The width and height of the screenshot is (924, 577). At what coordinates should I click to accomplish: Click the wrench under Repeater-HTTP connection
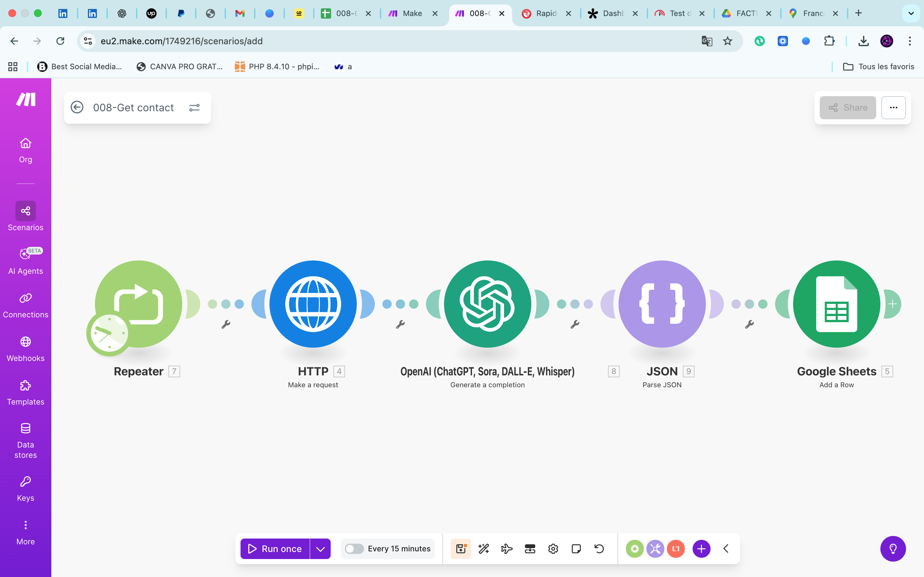tap(226, 324)
